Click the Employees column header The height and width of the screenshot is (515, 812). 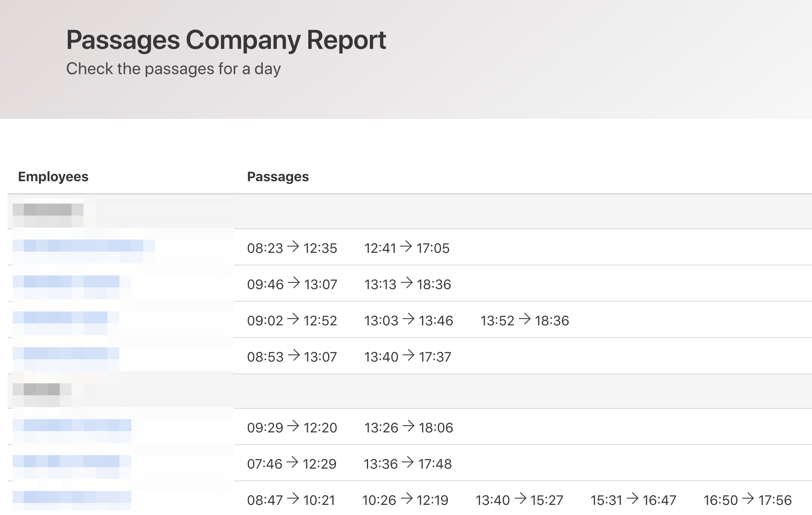(x=53, y=177)
